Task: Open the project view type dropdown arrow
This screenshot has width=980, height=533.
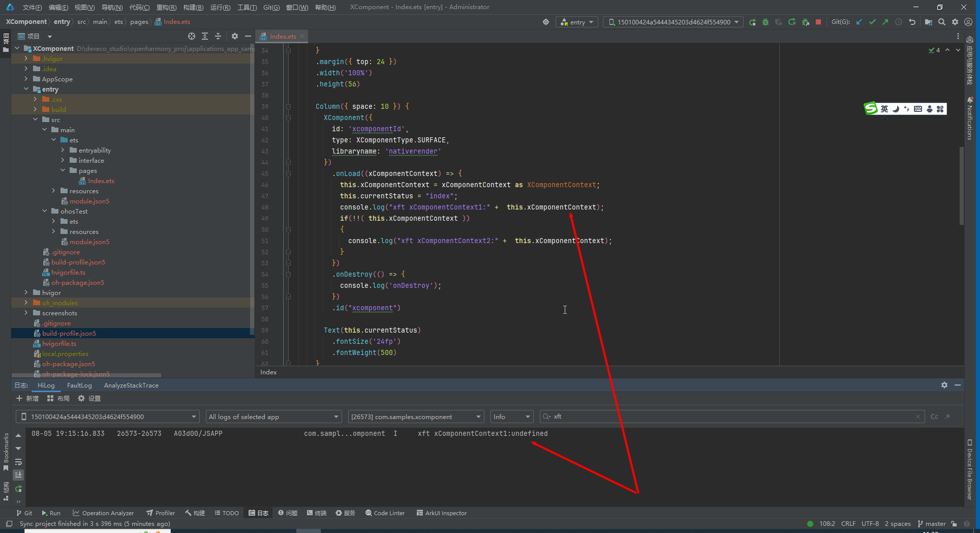Action: 50,37
